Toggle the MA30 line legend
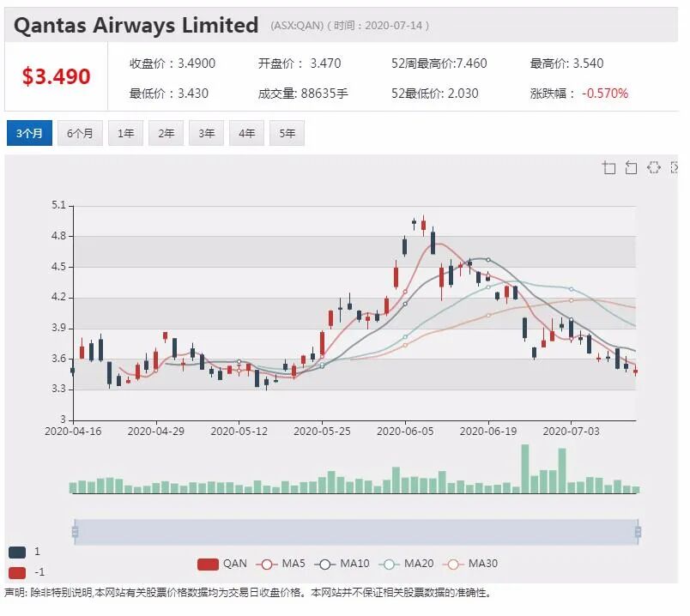This screenshot has width=690, height=616. (x=470, y=564)
